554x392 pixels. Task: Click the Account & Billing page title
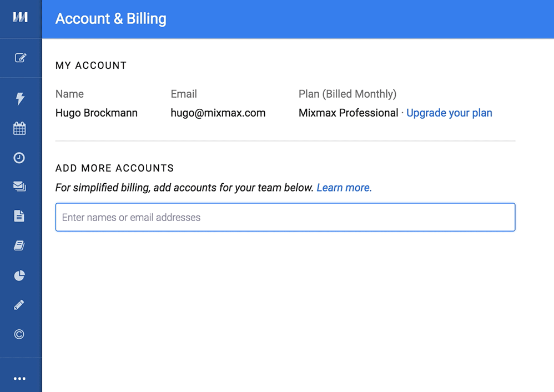110,19
